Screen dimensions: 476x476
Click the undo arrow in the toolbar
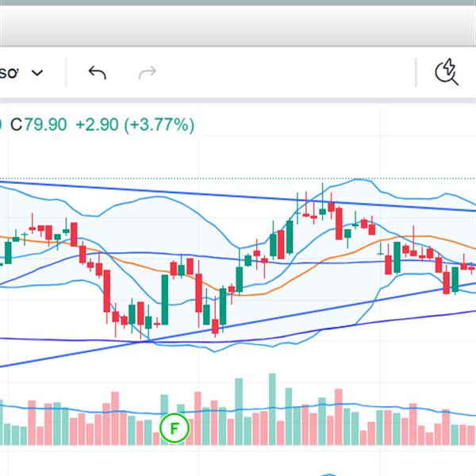[x=97, y=74]
